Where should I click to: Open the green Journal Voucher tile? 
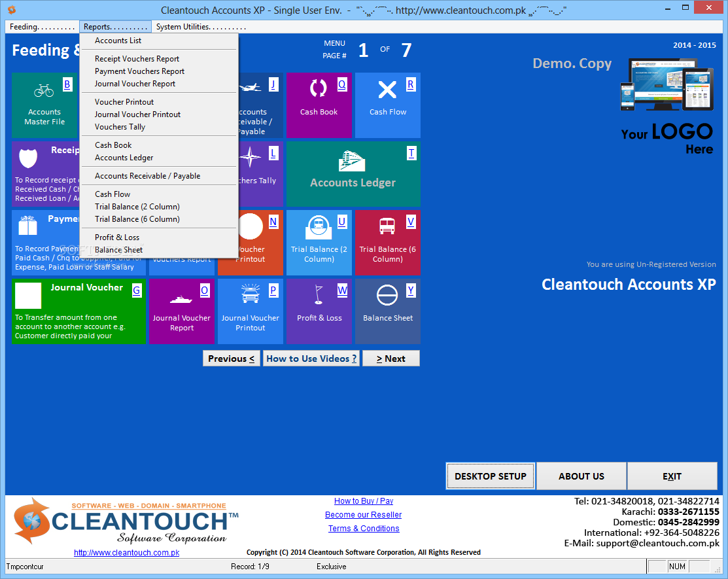[x=78, y=311]
